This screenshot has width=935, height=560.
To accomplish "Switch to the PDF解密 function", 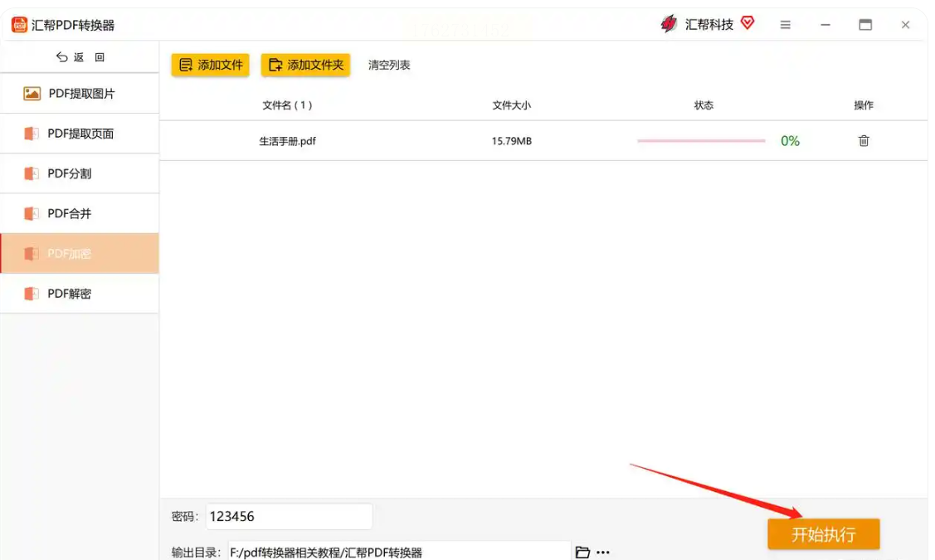I will [80, 294].
